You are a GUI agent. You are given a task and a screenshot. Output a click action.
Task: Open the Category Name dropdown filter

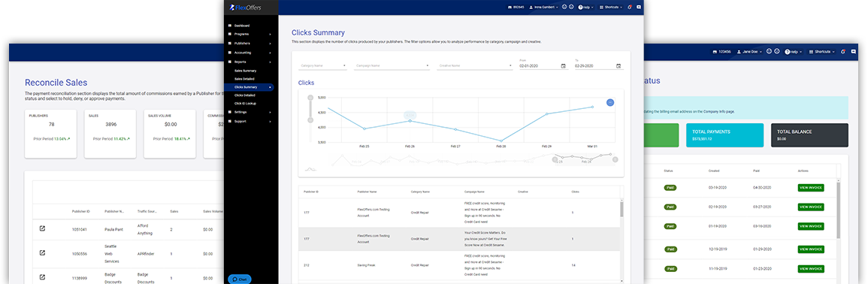tap(322, 66)
